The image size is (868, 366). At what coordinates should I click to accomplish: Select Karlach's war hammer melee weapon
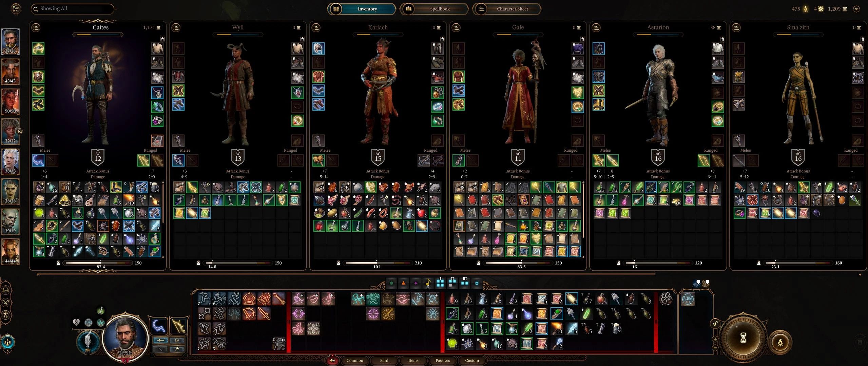point(318,160)
